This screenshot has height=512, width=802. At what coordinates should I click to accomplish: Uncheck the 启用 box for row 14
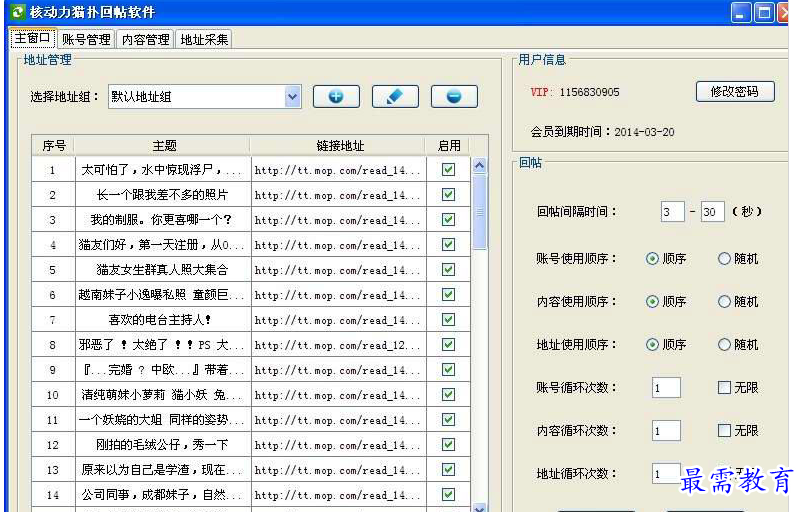coord(449,495)
